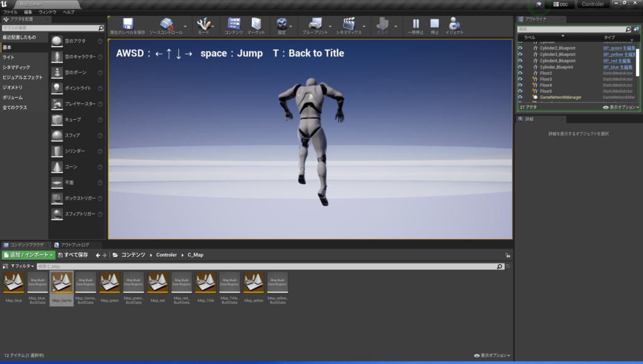The width and height of the screenshot is (643, 364).
Task: Toggle visibility of Floor2 in outliner
Action: tap(520, 73)
